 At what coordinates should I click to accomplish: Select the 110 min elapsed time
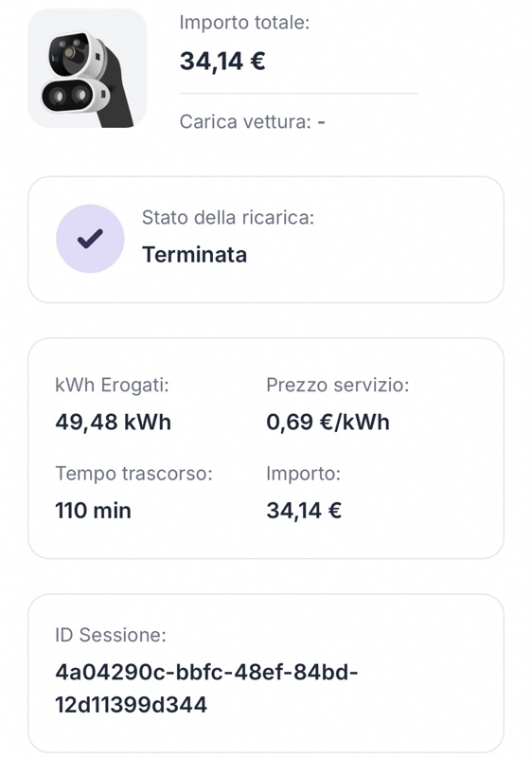(93, 511)
